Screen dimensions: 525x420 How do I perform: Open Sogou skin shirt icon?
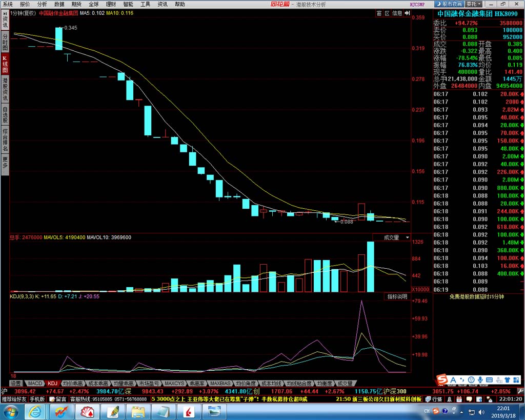(507, 380)
